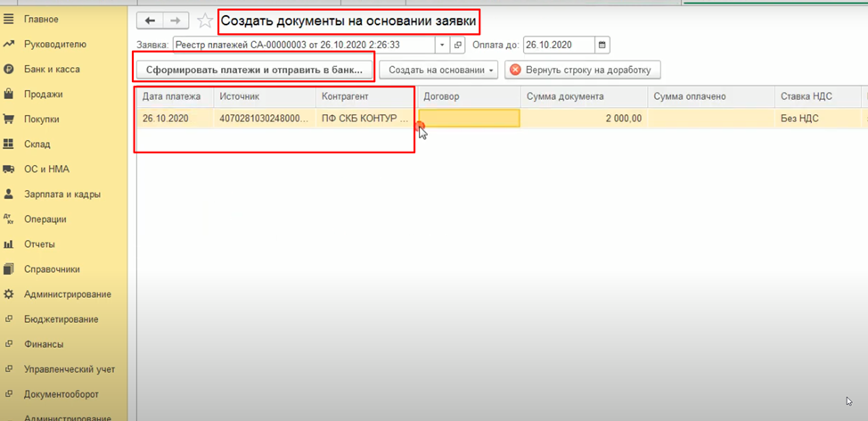The width and height of the screenshot is (868, 421).
Task: Expand the Заявка dropdown list arrow
Action: [443, 45]
